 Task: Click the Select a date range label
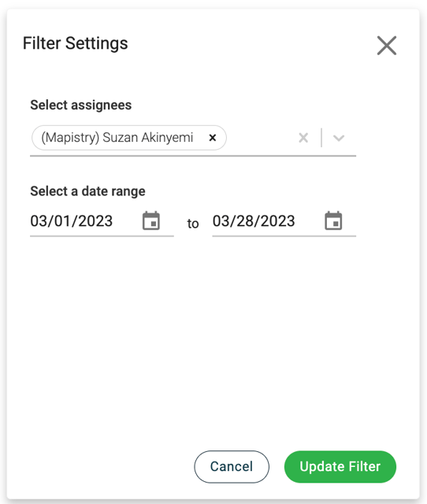tap(87, 191)
